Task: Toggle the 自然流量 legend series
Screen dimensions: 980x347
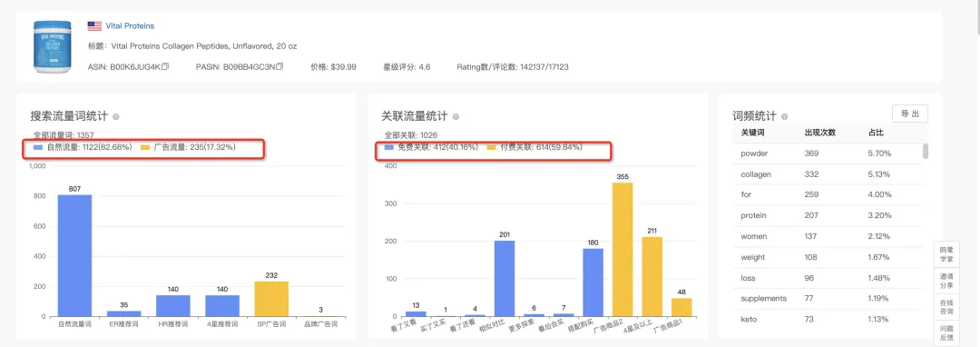Action: pyautogui.click(x=83, y=148)
